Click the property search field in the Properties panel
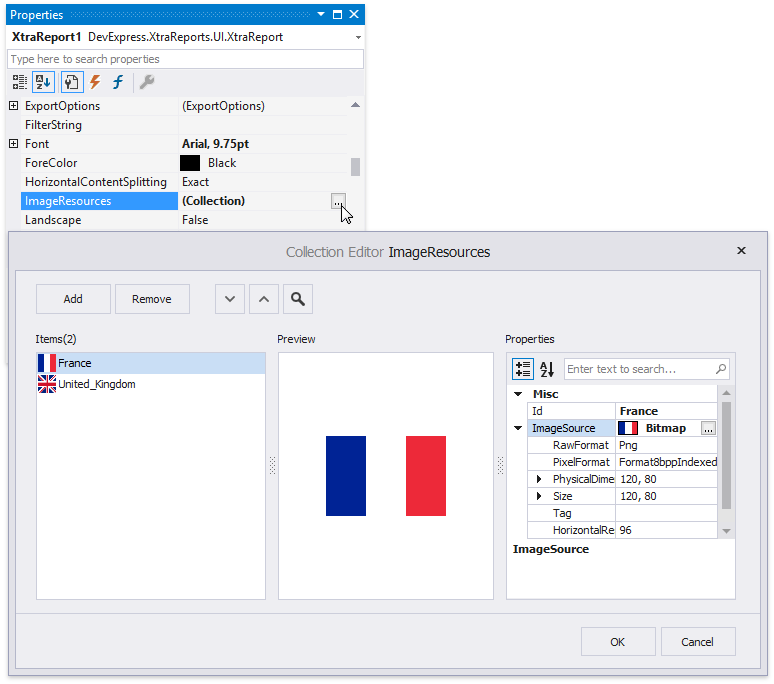 point(186,59)
